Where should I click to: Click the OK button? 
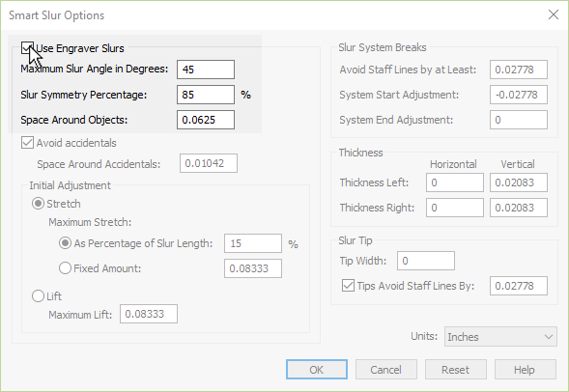(x=317, y=370)
